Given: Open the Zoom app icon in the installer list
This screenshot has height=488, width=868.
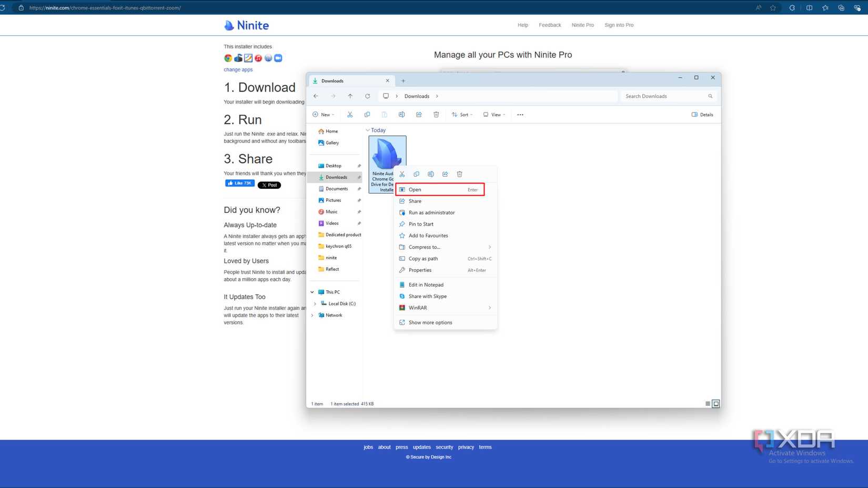Looking at the screenshot, I should (278, 58).
